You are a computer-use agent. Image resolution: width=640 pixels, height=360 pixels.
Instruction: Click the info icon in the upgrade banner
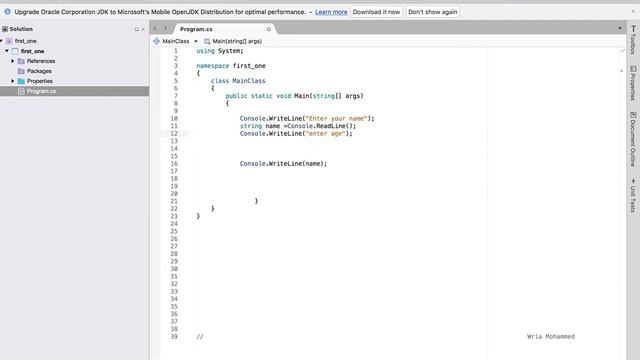(7, 12)
